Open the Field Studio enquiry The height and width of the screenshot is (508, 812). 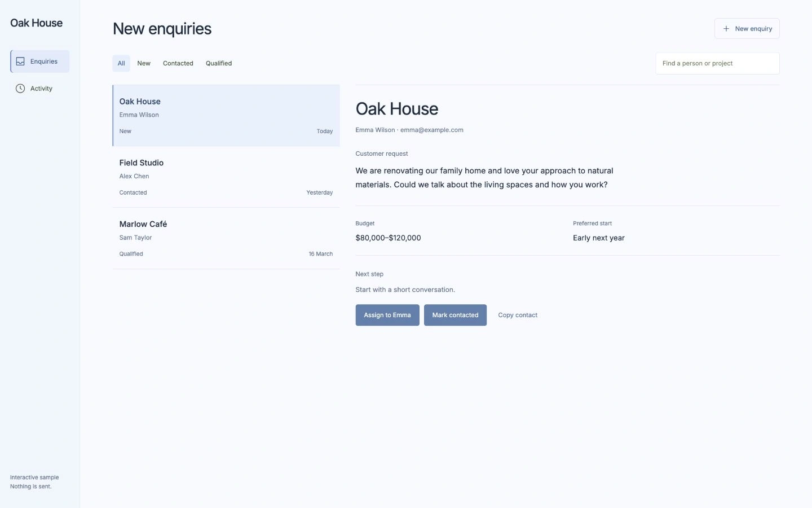[x=226, y=177]
